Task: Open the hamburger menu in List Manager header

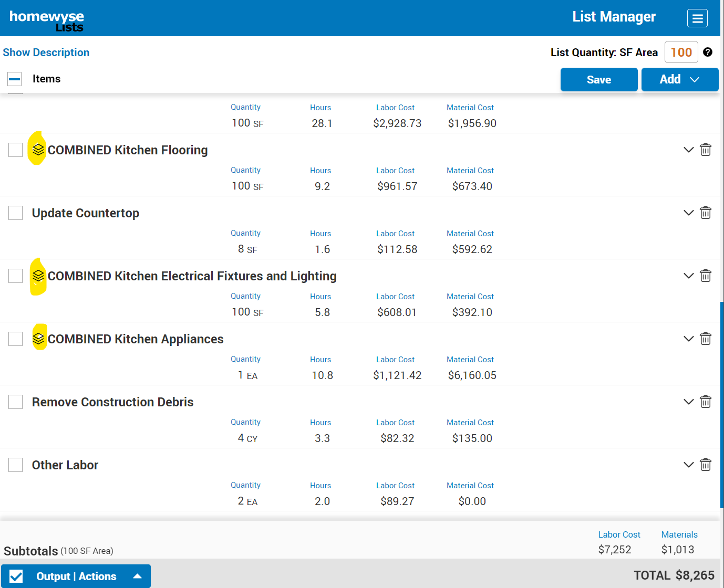Action: tap(697, 18)
